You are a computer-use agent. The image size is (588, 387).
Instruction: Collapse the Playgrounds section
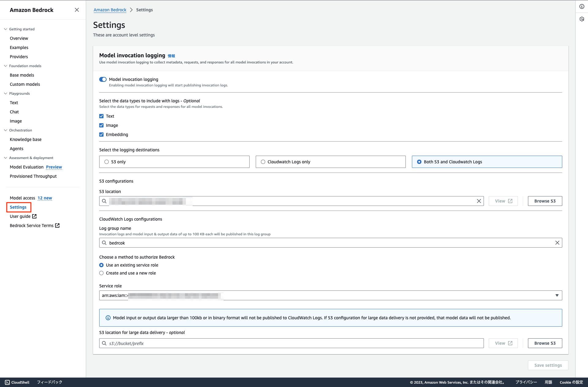tap(6, 93)
